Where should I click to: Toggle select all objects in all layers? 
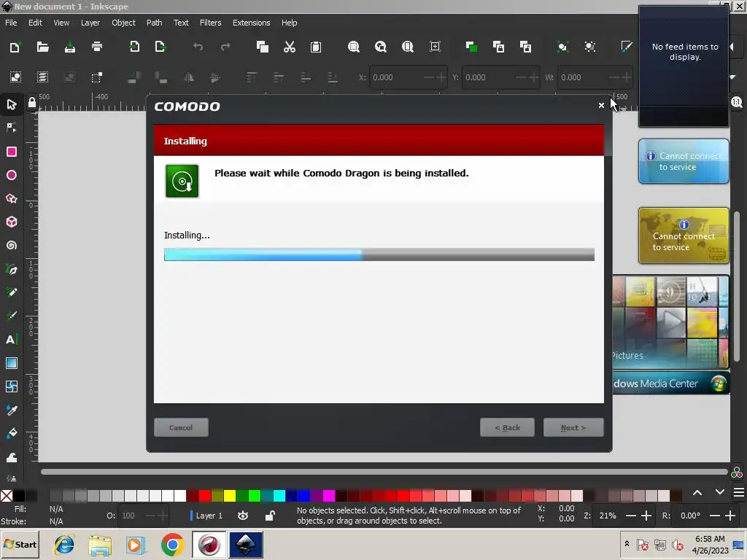point(42,77)
